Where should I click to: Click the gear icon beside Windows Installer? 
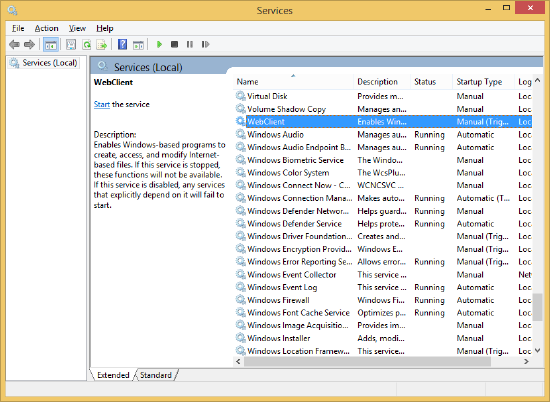point(240,338)
